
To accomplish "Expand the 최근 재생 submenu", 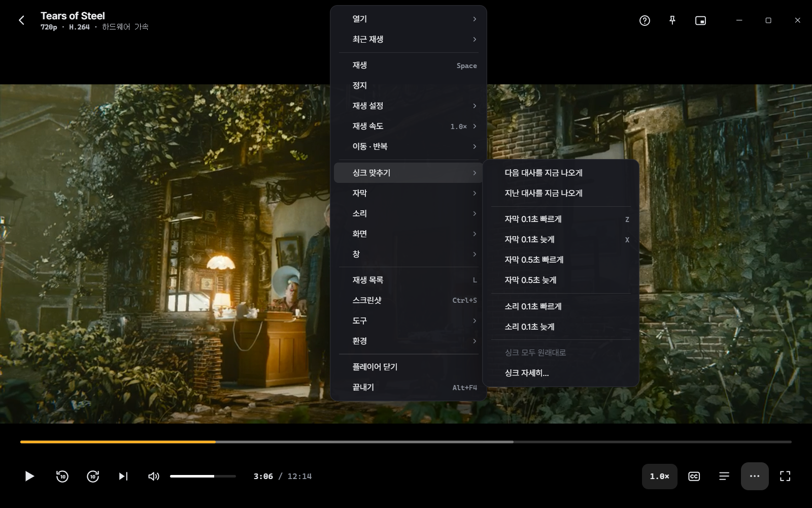I will (x=409, y=39).
